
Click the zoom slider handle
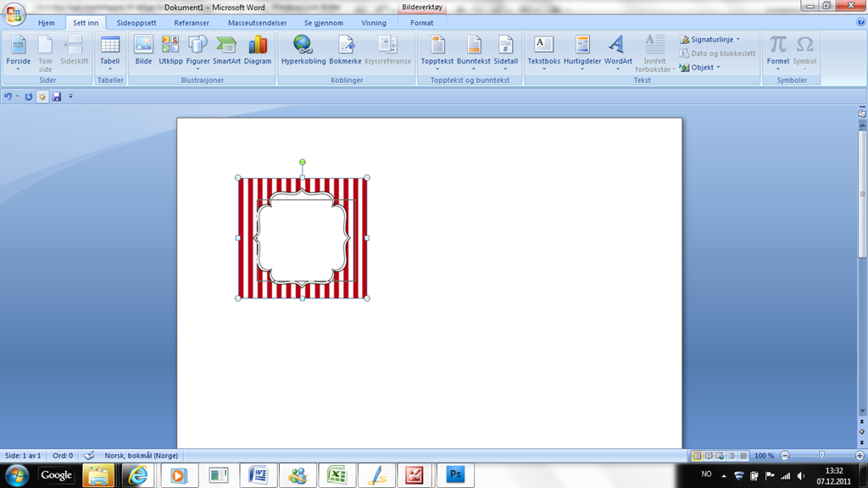point(821,455)
